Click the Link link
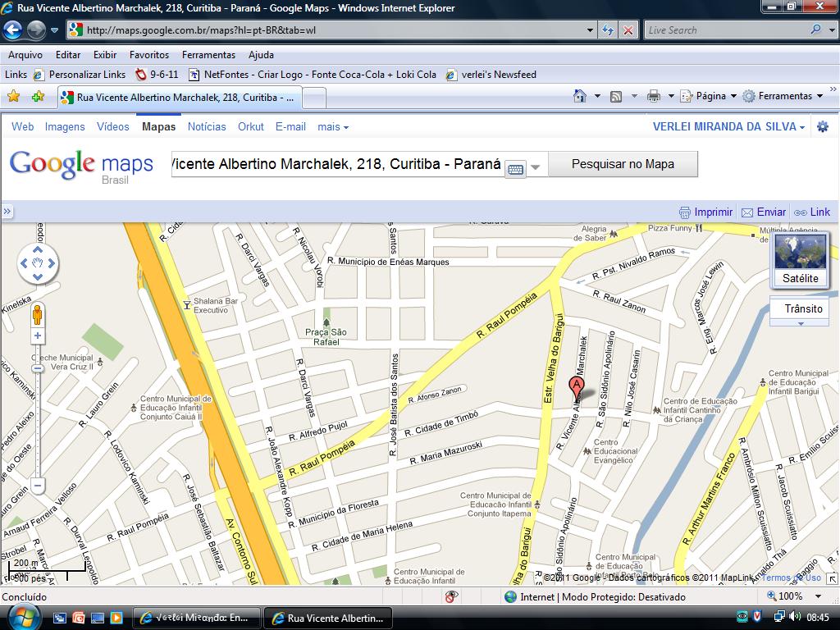Image resolution: width=840 pixels, height=630 pixels. point(812,212)
